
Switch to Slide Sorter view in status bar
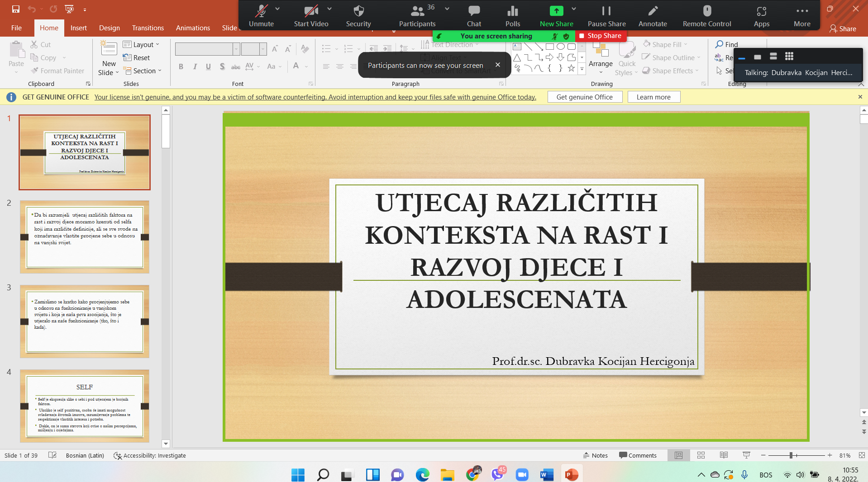[x=701, y=455]
